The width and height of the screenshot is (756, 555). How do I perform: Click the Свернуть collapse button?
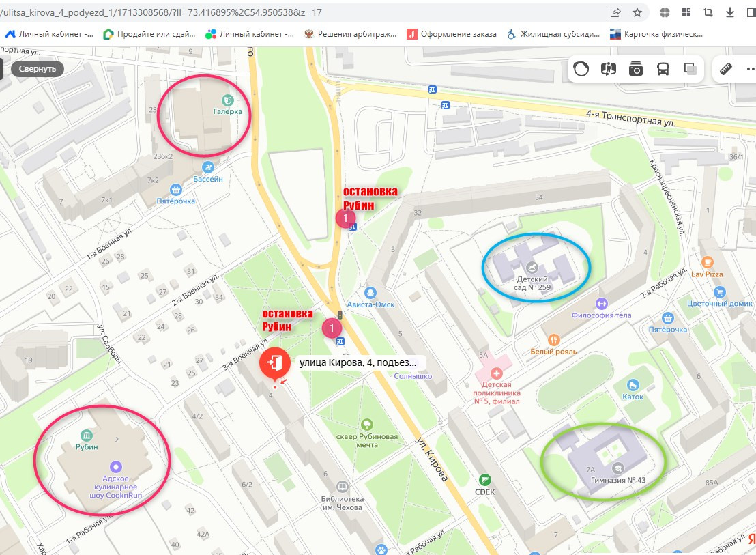tap(38, 68)
